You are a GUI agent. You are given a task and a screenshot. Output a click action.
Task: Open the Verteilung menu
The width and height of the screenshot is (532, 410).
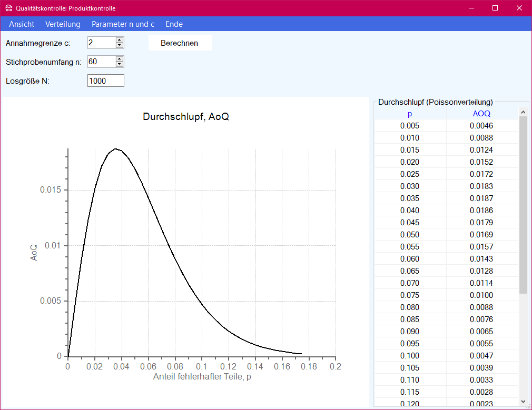63,24
